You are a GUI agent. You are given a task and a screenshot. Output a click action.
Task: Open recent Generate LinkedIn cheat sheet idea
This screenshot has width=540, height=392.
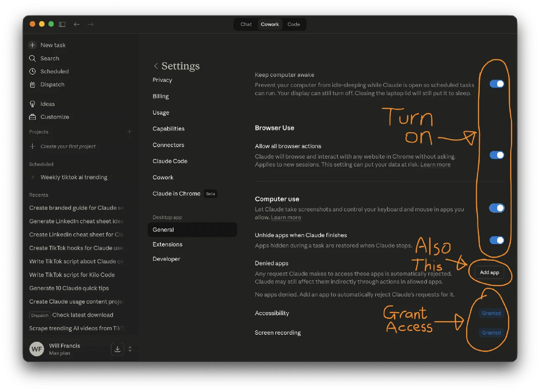76,221
